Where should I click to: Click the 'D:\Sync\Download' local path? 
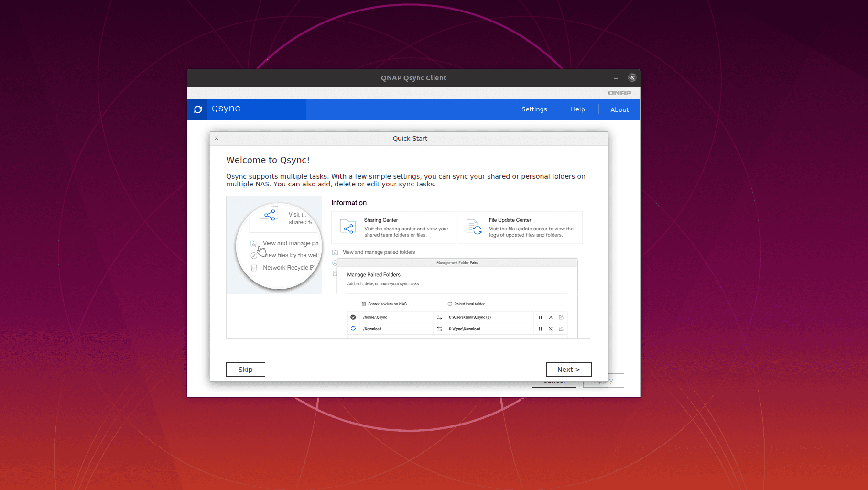[x=465, y=329]
